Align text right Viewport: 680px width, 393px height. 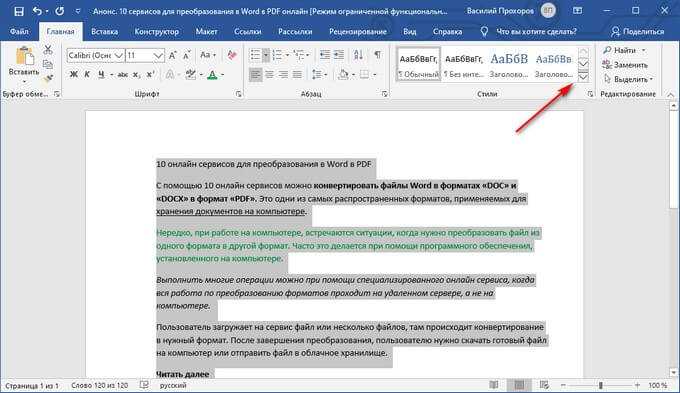point(283,75)
